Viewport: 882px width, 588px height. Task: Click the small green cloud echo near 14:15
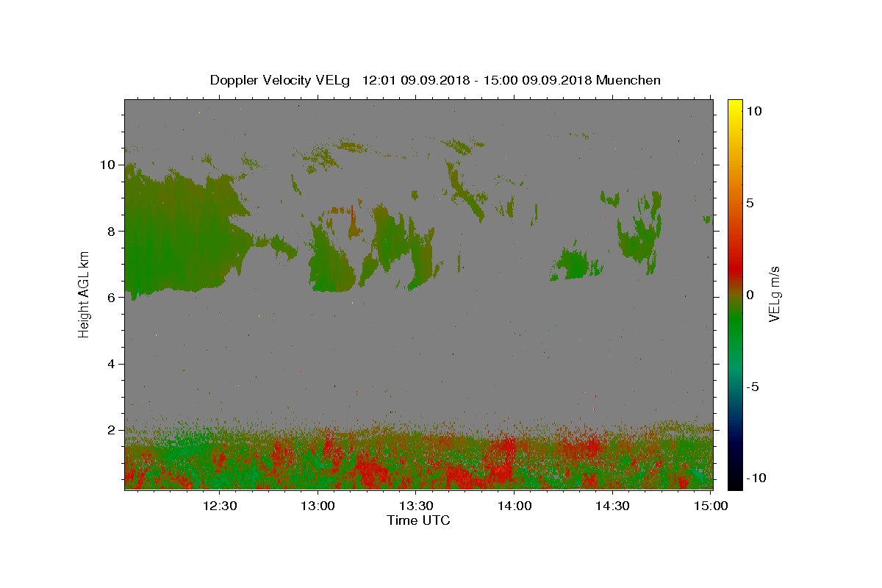coord(577,265)
